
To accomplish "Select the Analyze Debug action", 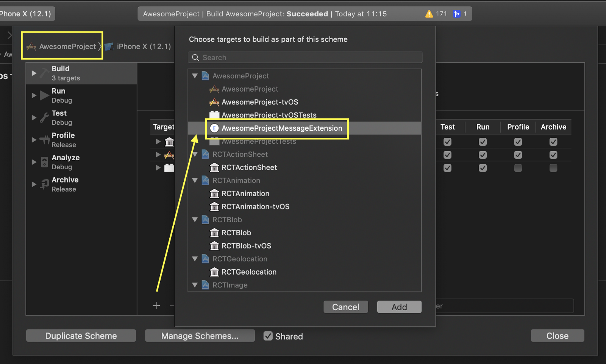I will [x=81, y=162].
